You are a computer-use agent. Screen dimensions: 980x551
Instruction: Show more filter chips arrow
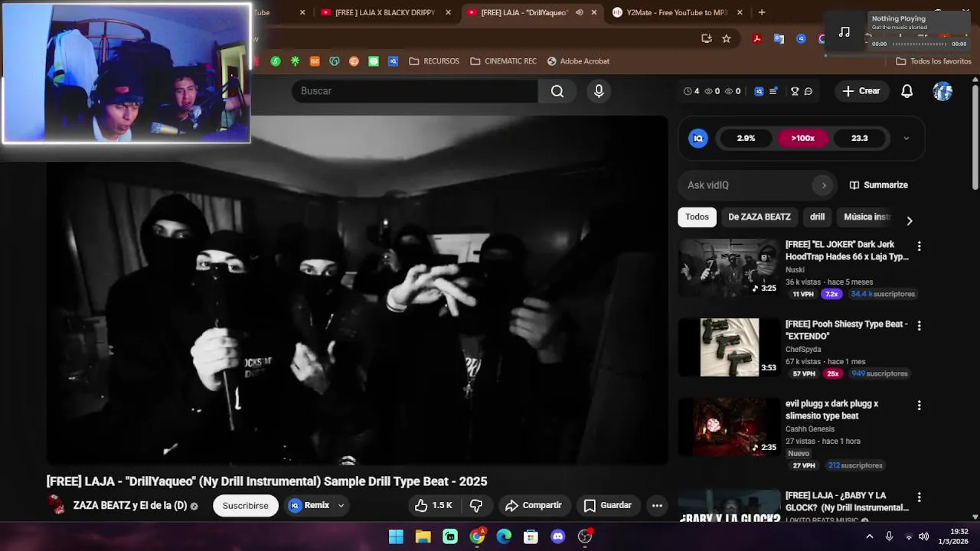[910, 221]
